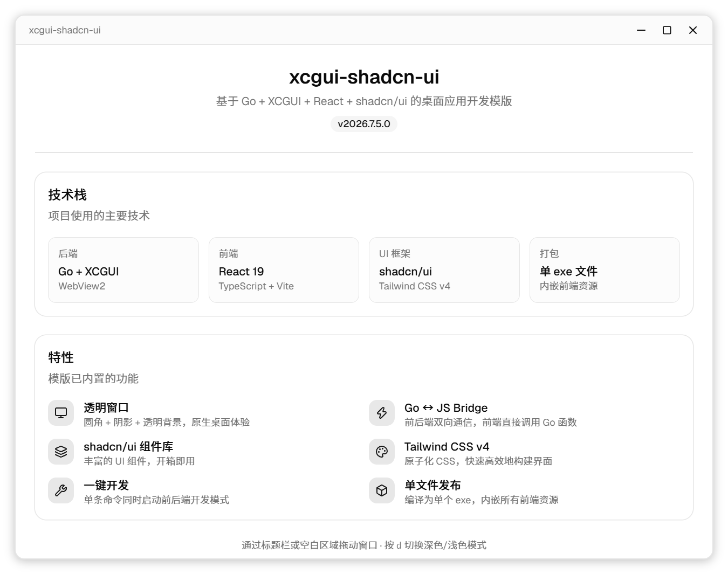Click the 一键开发 feature title
The width and height of the screenshot is (728, 574).
106,486
